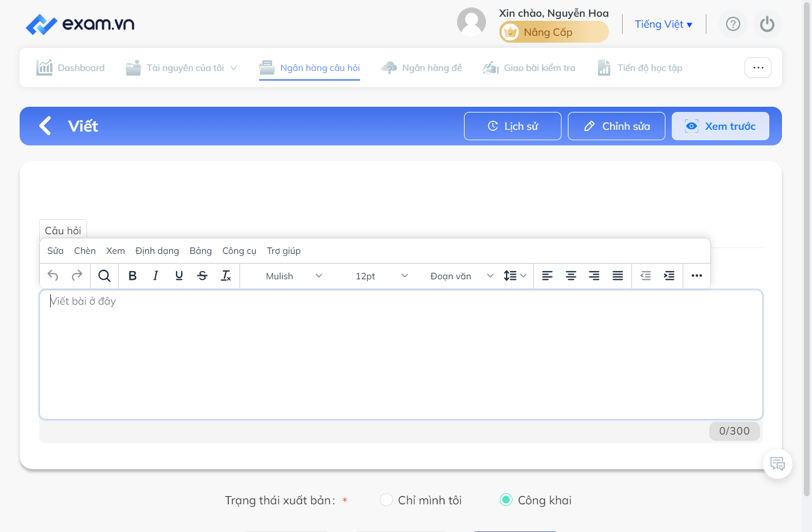
Task: Show more editor toolbar options
Action: coord(697,276)
